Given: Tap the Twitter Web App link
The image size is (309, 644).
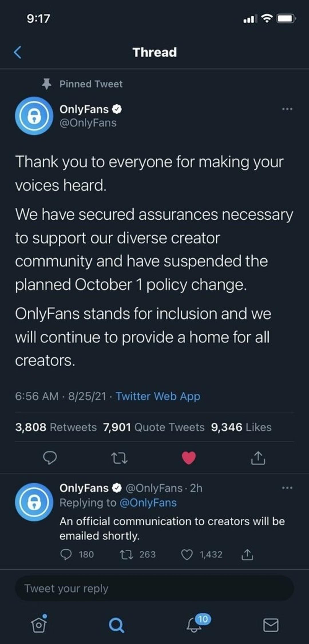Looking at the screenshot, I should [158, 396].
